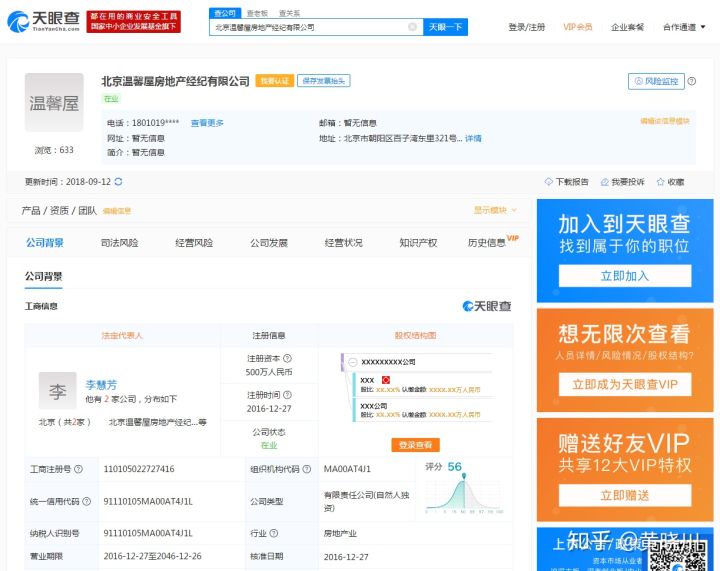Click the 温馨屋 company logo thumbnail
Screen dimensions: 720x571
(x=54, y=102)
